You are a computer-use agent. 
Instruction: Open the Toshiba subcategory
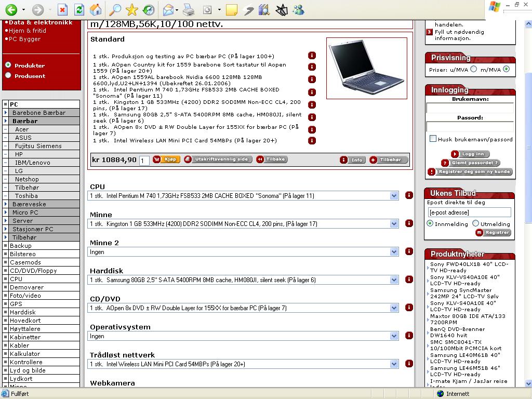click(26, 196)
